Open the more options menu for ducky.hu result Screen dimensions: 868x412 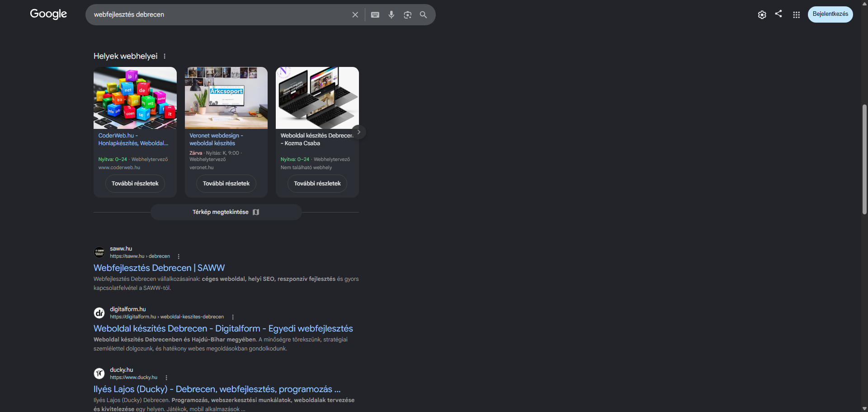pos(166,378)
